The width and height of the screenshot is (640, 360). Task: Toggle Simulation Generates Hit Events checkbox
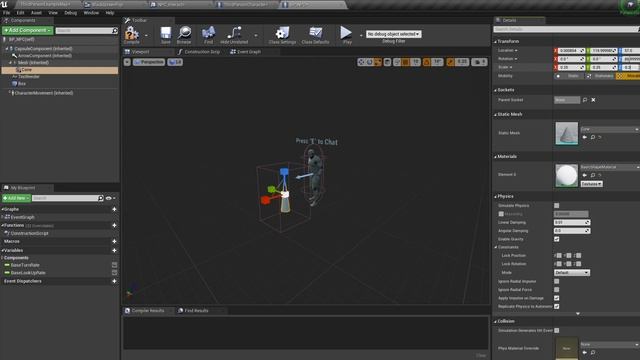coord(557,331)
